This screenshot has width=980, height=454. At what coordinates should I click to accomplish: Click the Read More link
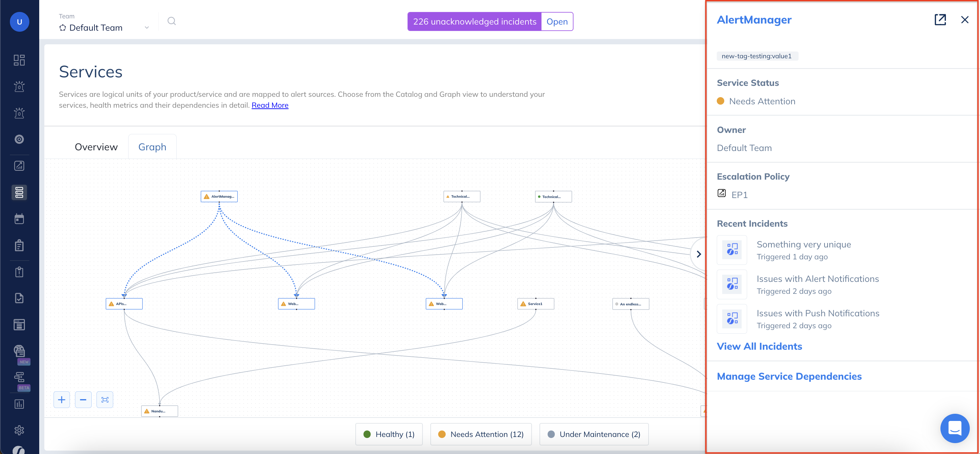point(270,105)
